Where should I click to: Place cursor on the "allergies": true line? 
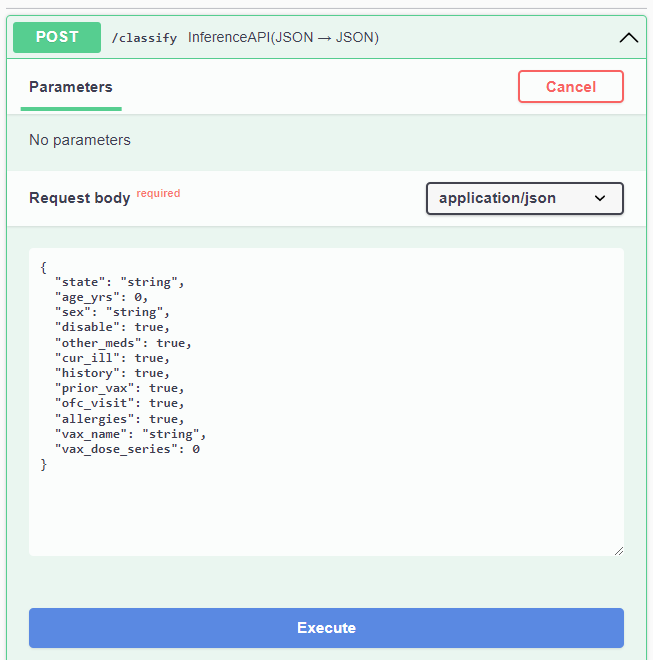120,419
